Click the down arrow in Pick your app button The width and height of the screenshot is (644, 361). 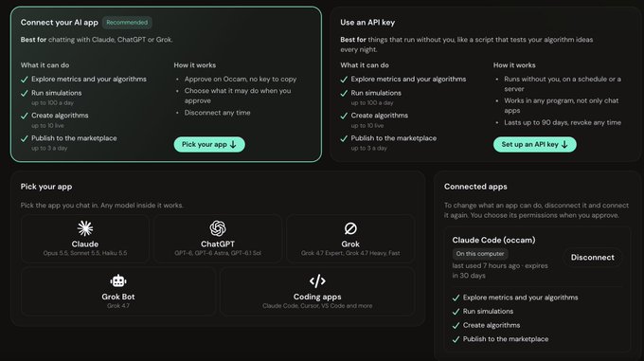(x=233, y=145)
